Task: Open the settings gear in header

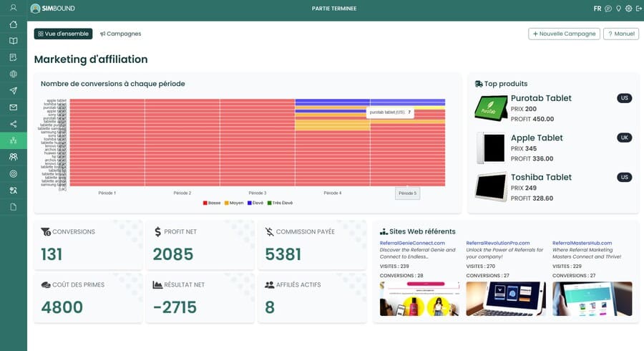Action: (x=629, y=8)
